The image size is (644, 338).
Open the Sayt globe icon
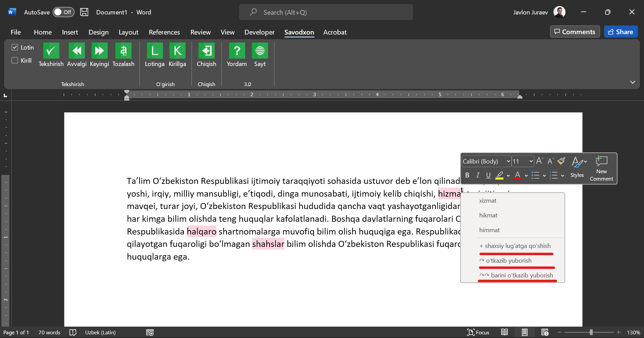pos(260,51)
